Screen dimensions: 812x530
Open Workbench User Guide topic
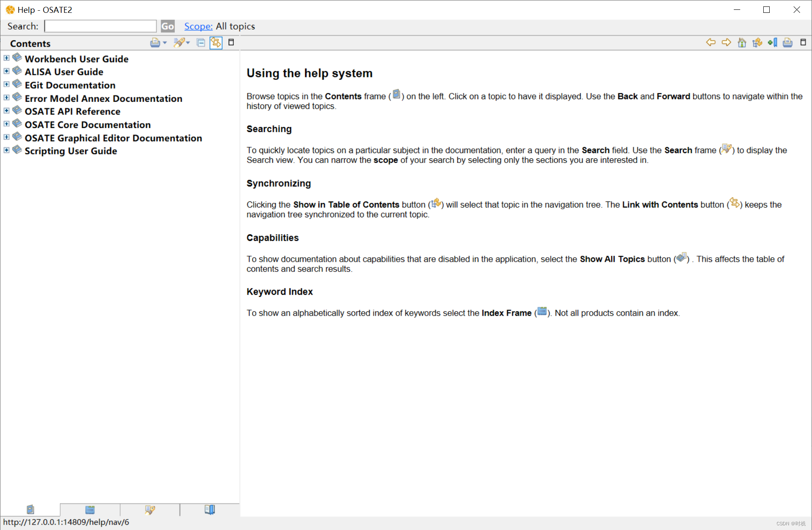click(x=76, y=59)
